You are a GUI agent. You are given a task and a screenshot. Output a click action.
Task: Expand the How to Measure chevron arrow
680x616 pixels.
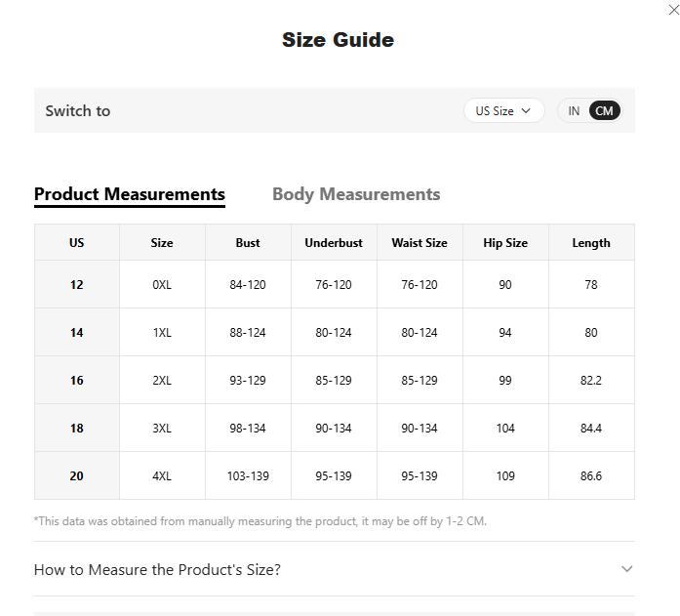click(x=626, y=569)
